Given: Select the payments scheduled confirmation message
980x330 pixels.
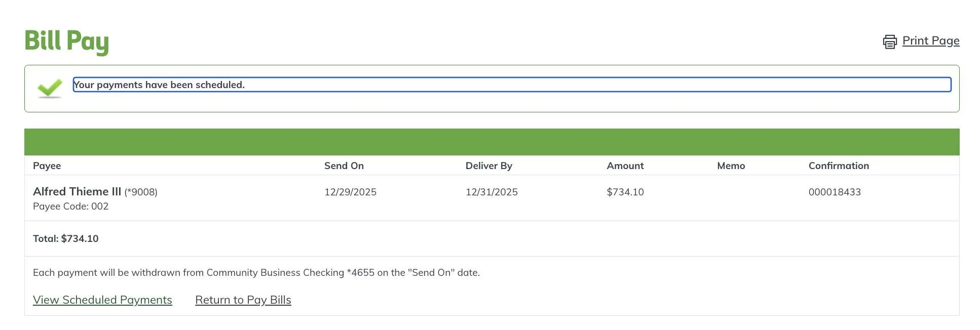Looking at the screenshot, I should [x=159, y=85].
